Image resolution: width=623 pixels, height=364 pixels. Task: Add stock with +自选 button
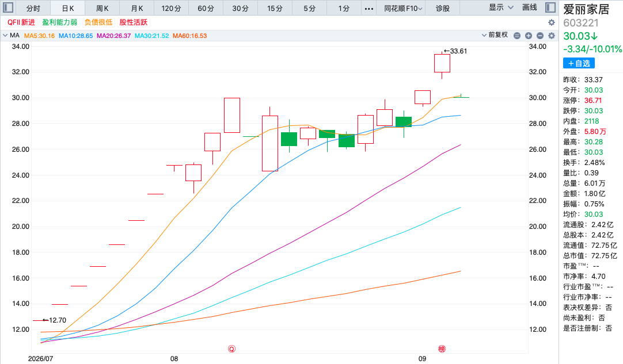[x=579, y=63]
